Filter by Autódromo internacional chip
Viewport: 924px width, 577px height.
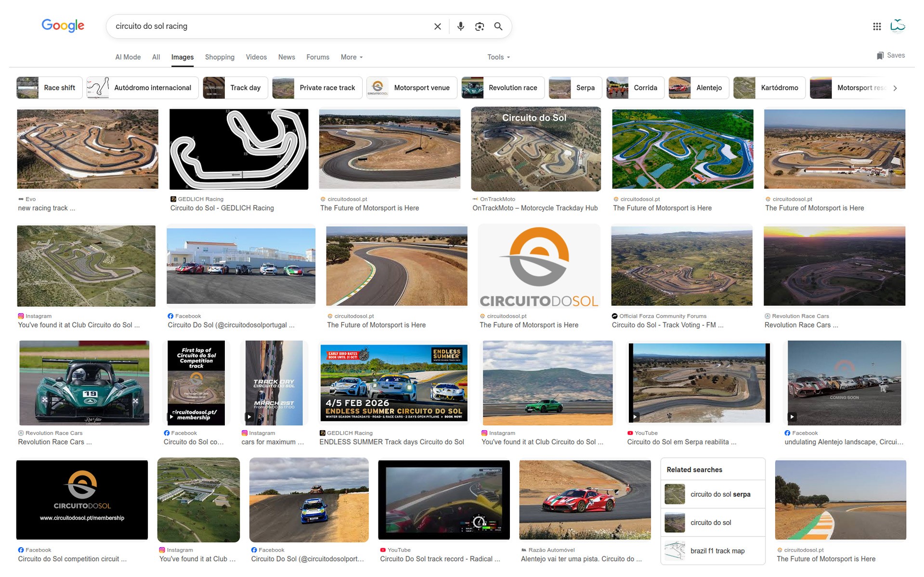coord(143,88)
